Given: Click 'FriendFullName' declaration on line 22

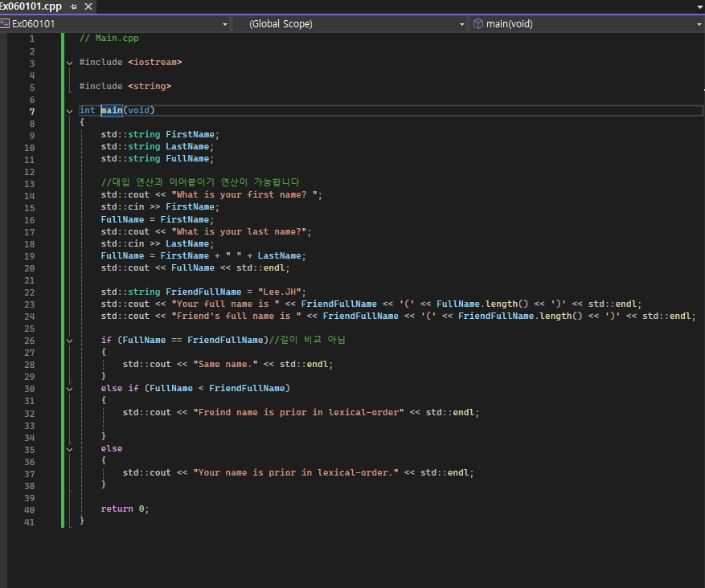Looking at the screenshot, I should pos(203,292).
